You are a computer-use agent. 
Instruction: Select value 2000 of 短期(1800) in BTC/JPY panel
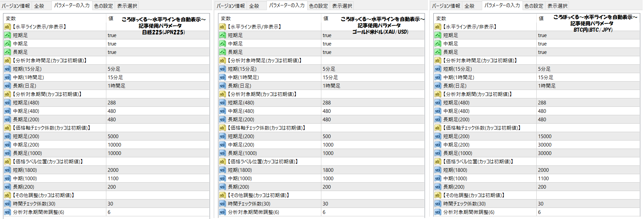pyautogui.click(x=543, y=170)
